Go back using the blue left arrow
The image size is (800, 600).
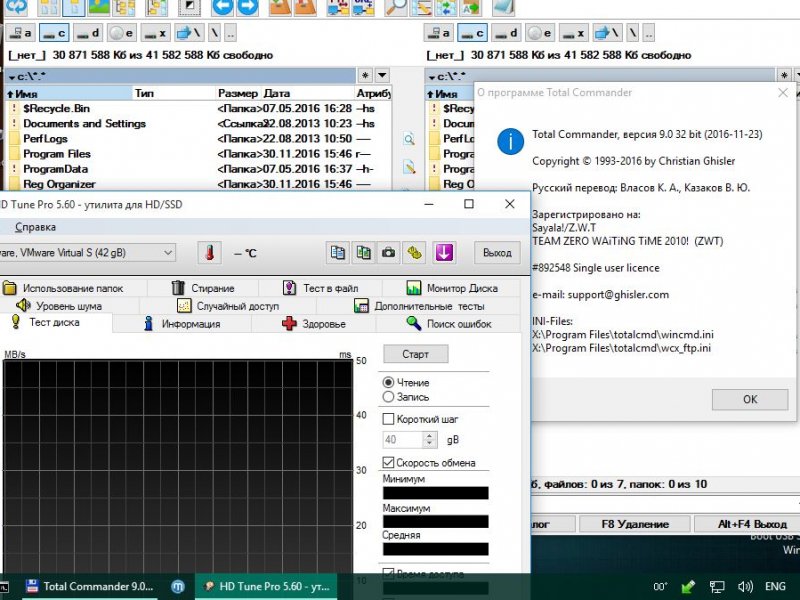pos(223,7)
